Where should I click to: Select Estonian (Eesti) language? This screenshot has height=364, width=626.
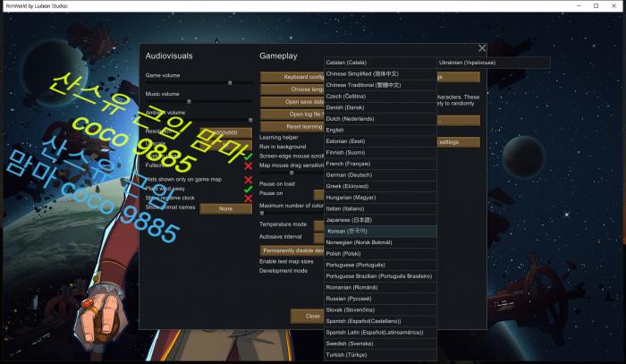(x=380, y=141)
